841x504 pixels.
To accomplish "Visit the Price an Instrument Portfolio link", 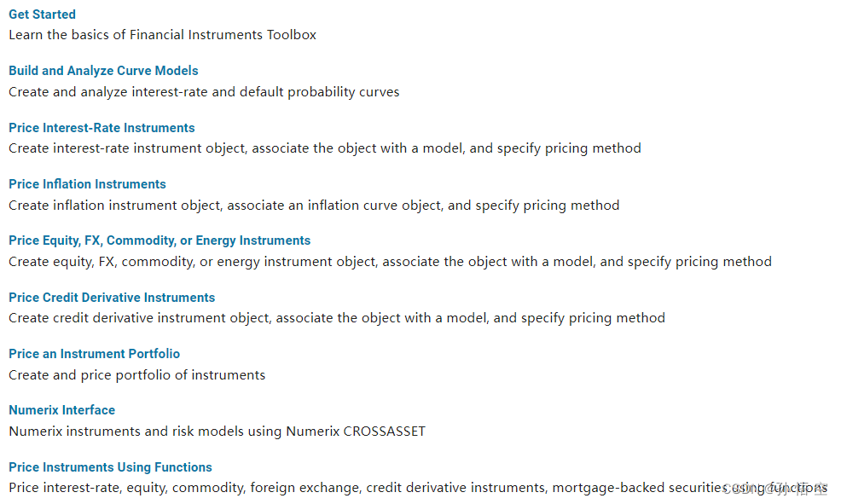I will (x=95, y=354).
